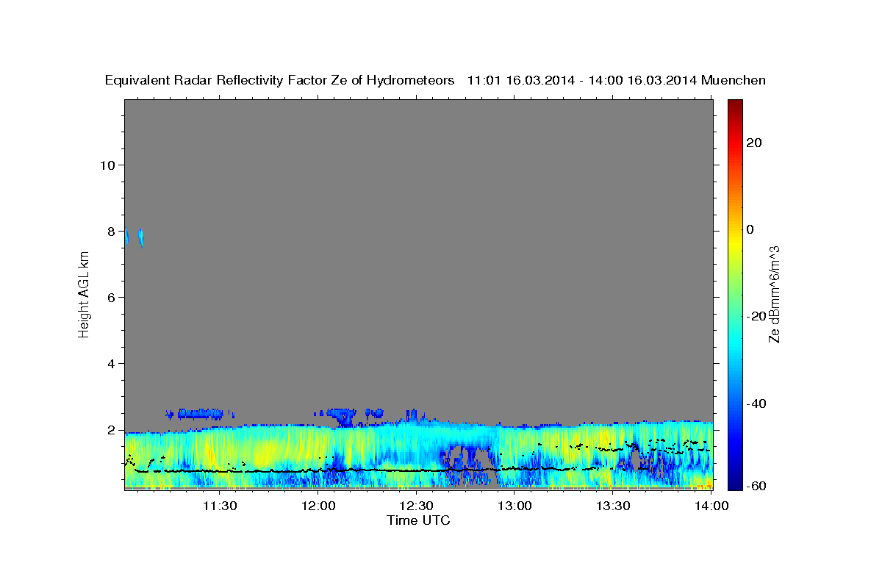The width and height of the screenshot is (882, 588).
Task: Click the gray gap in the cloud layer near 12:45
Action: point(471,466)
